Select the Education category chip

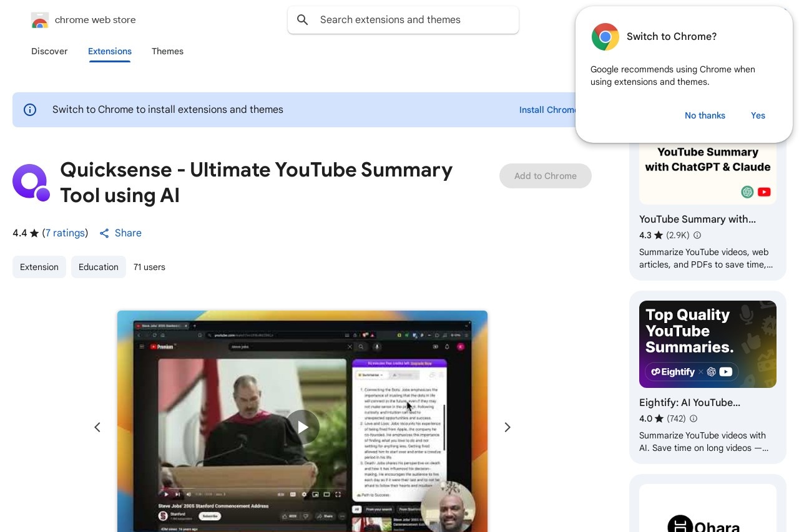pos(99,267)
